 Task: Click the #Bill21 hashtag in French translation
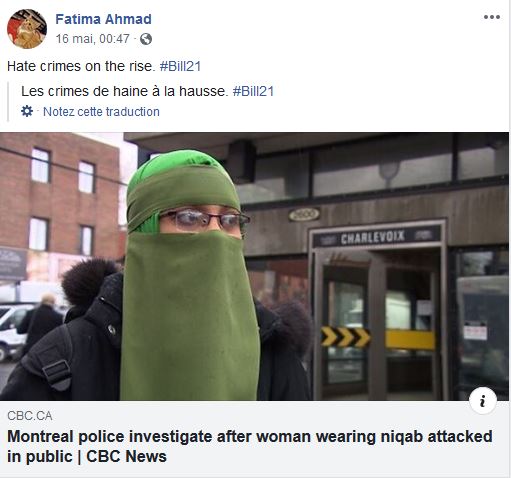[253, 91]
